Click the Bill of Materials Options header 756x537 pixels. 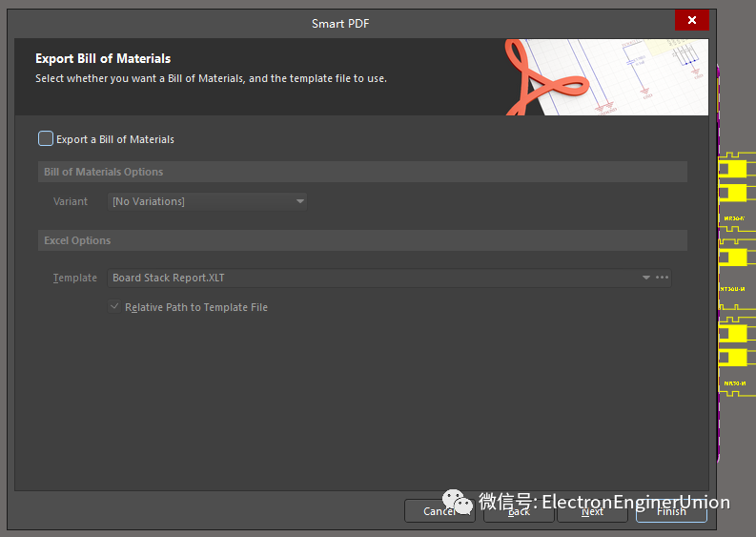[x=103, y=172]
